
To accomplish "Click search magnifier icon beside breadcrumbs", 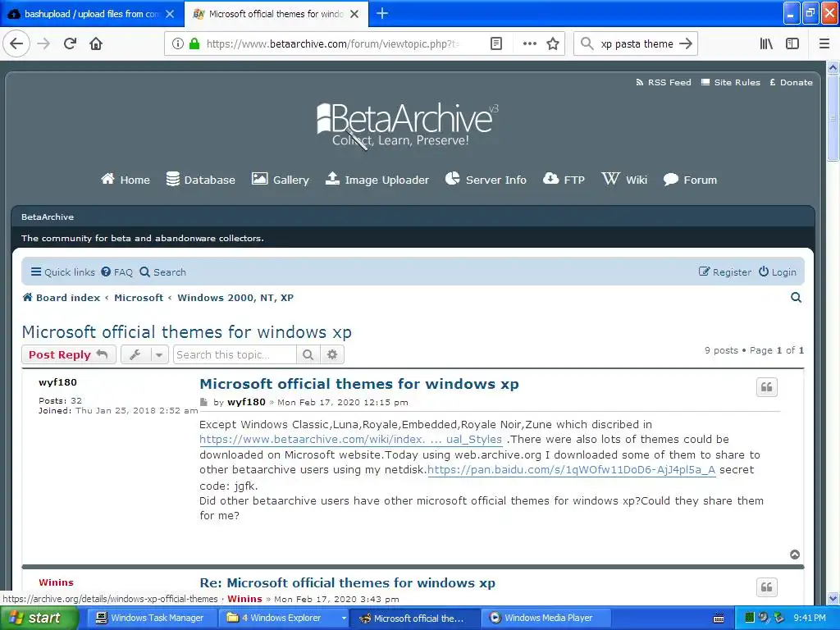I will click(796, 297).
